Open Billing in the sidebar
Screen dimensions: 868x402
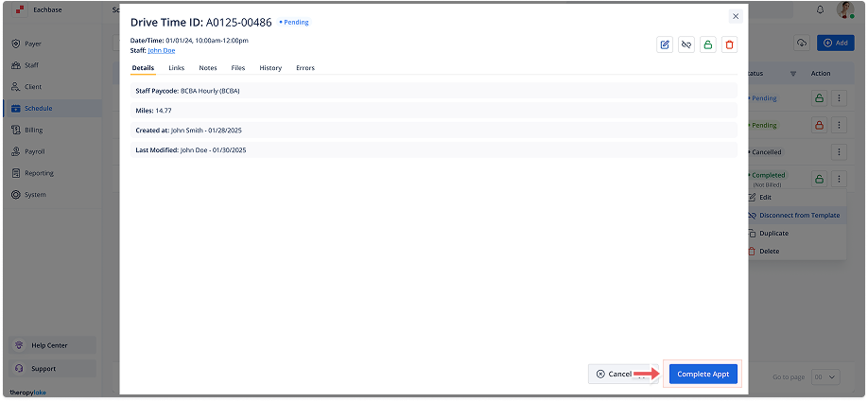52,131
